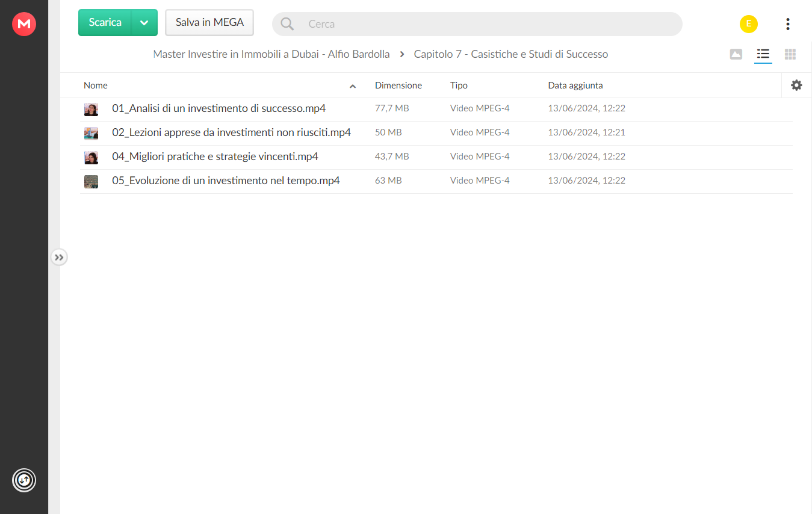Toggle sort order arrow in Nome column
Viewport: 812px width, 514px height.
(x=353, y=86)
